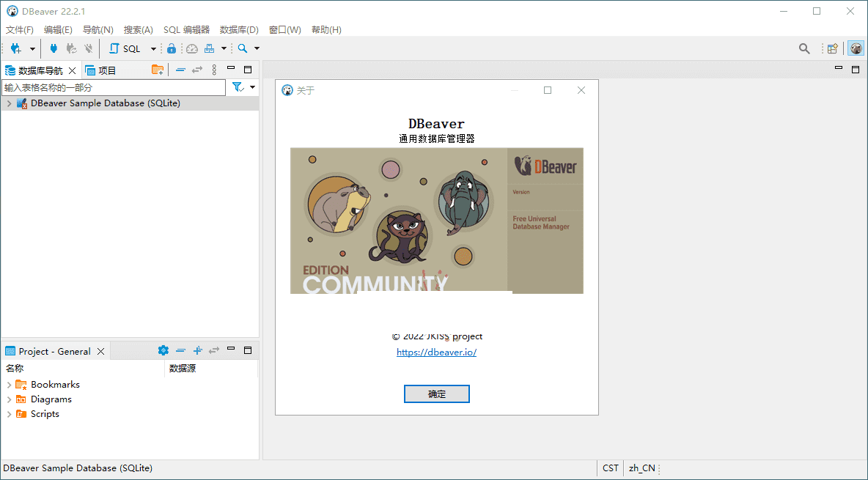Viewport: 868px width, 480px height.
Task: Click the expand plus icon in project panel
Action: click(x=198, y=350)
